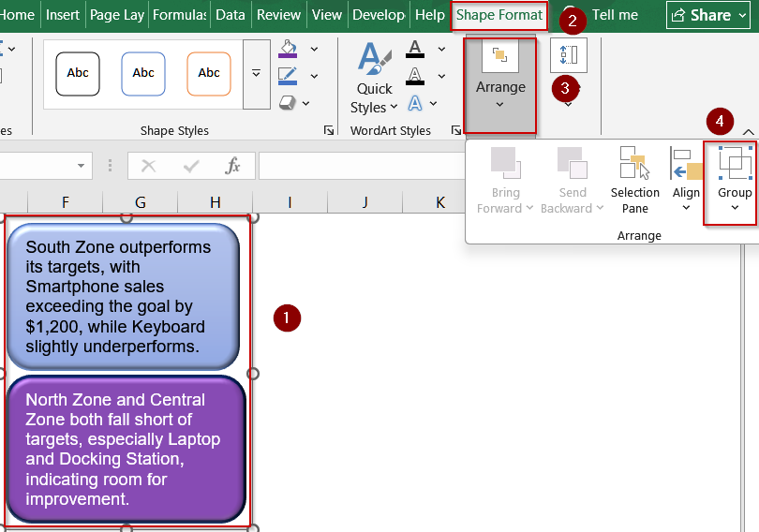Select the Shape Format tab
This screenshot has height=532, width=759.
(x=499, y=15)
